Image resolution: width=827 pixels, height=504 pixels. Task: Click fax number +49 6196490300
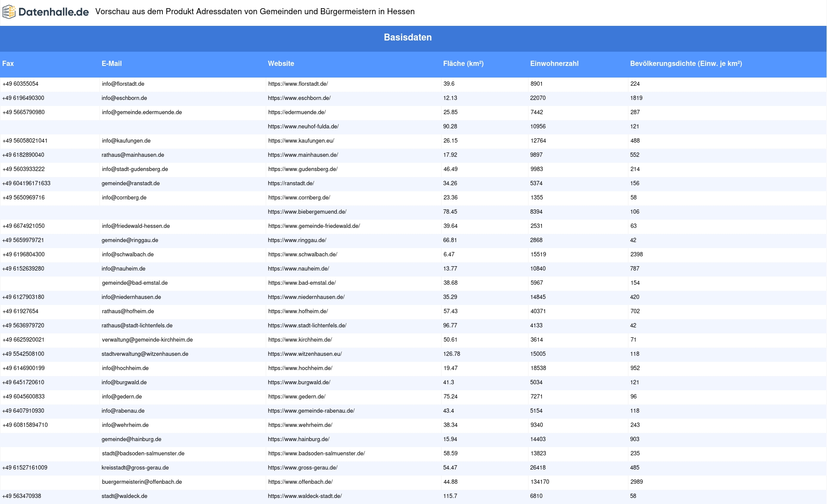coord(23,98)
